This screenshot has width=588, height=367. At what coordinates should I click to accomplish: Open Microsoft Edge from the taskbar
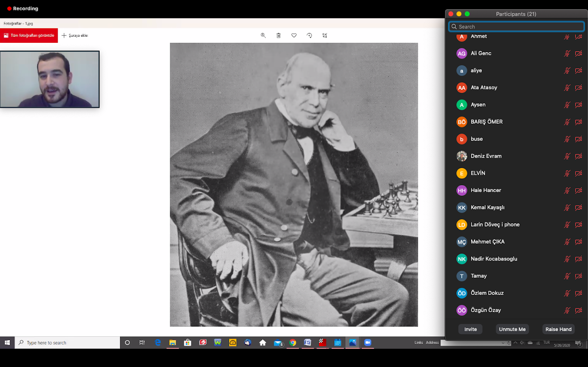tap(158, 342)
